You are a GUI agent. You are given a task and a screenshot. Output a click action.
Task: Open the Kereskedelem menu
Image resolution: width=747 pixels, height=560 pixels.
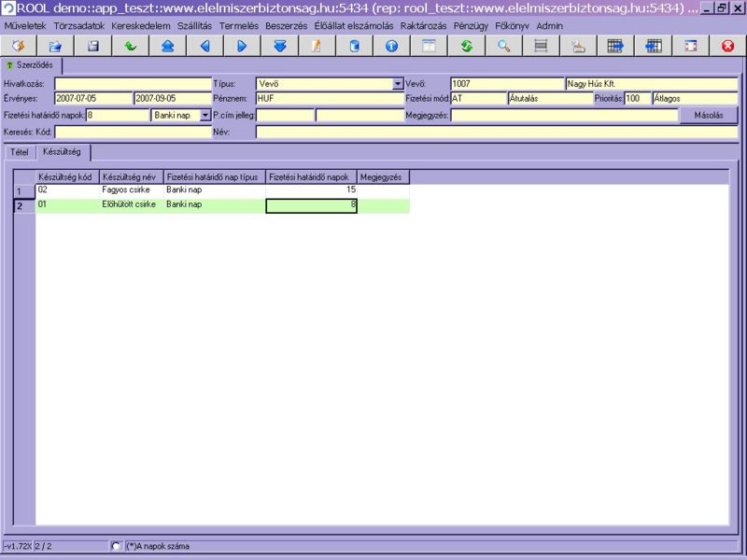pyautogui.click(x=138, y=26)
